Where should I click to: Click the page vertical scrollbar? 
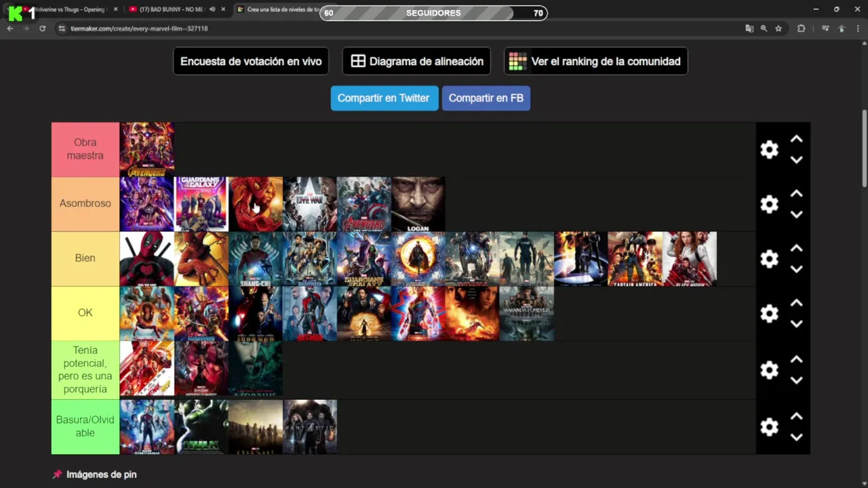864,148
